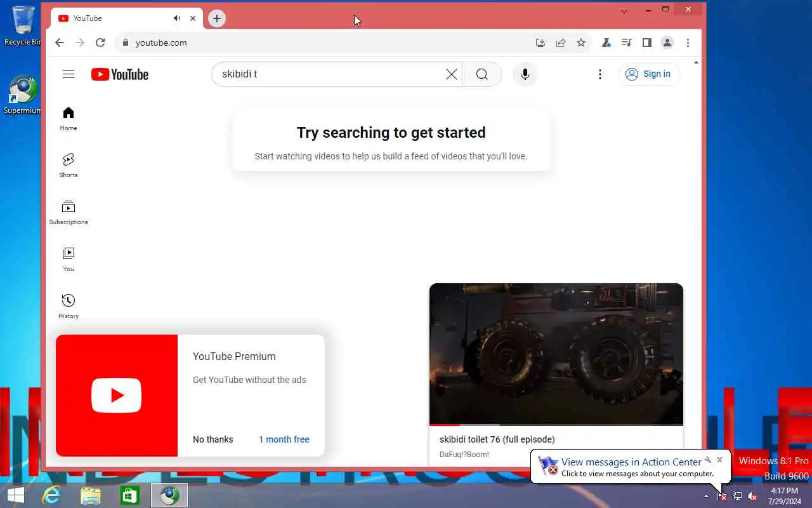Click the Action Center flag tray icon
The image size is (812, 508).
click(x=721, y=496)
